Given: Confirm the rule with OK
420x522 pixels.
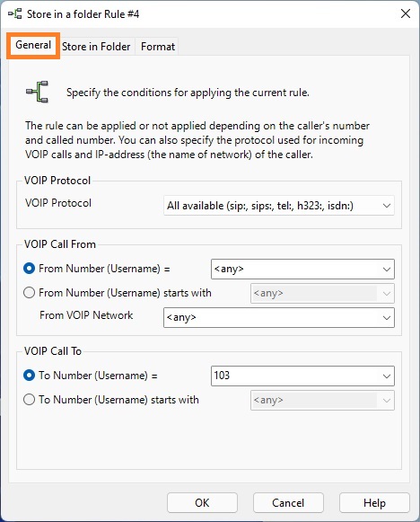Looking at the screenshot, I should pyautogui.click(x=202, y=503).
